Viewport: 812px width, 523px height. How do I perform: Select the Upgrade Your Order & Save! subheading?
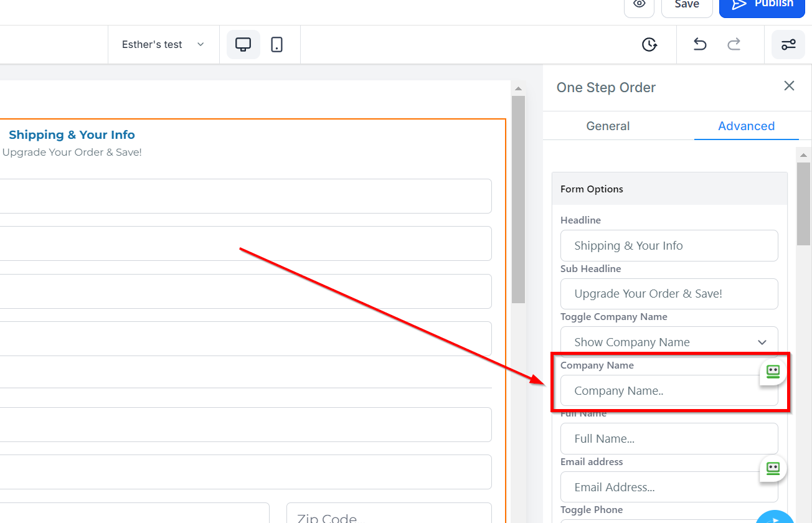coord(72,152)
